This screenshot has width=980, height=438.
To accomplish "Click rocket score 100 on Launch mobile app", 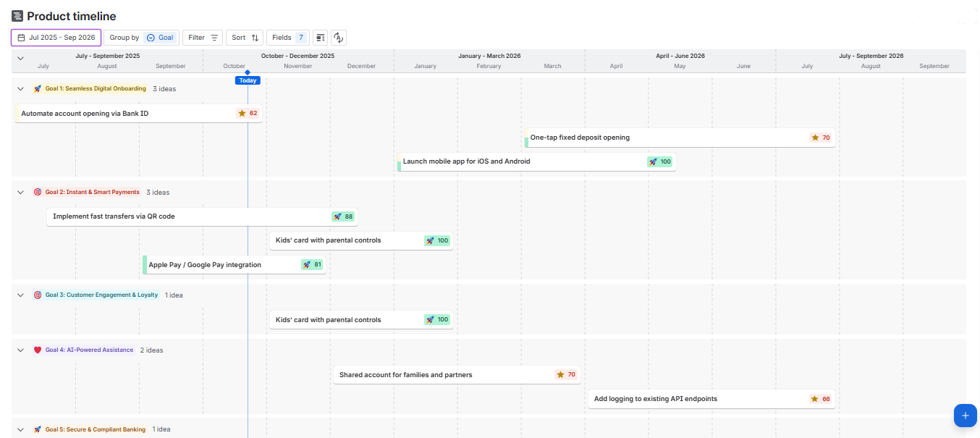I will point(660,162).
